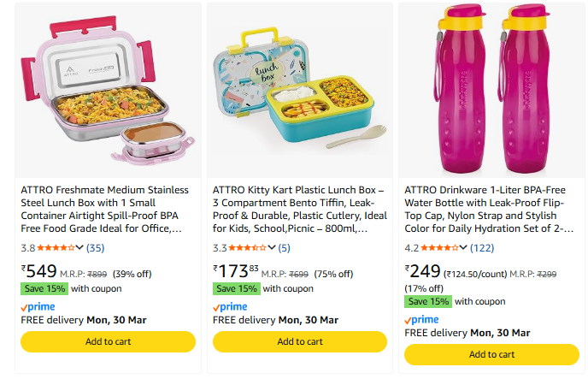Apply Save 15% coupon on ₹549 lunch box

pyautogui.click(x=44, y=288)
